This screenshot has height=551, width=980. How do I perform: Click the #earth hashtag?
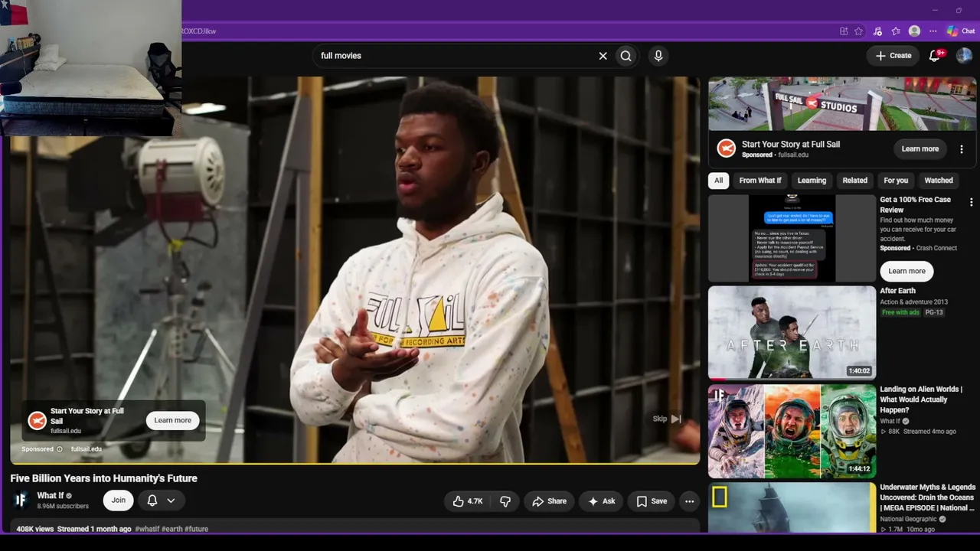172,529
